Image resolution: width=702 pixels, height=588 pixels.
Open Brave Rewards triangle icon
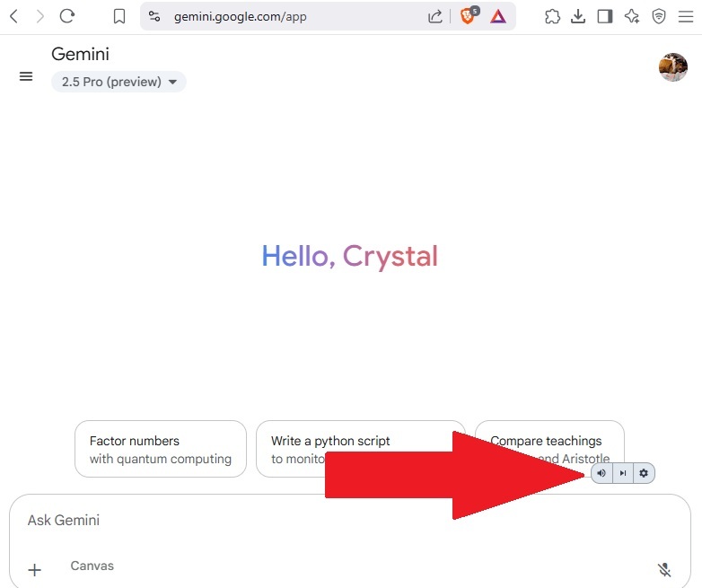pos(498,16)
